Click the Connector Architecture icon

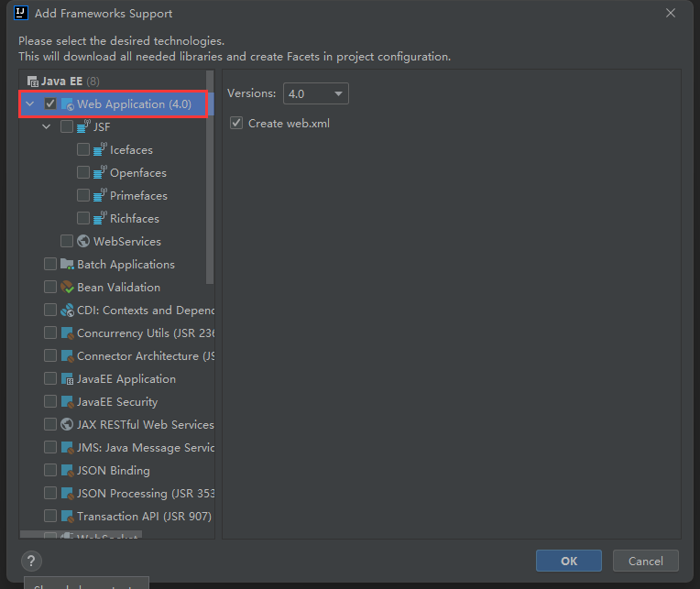[67, 355]
